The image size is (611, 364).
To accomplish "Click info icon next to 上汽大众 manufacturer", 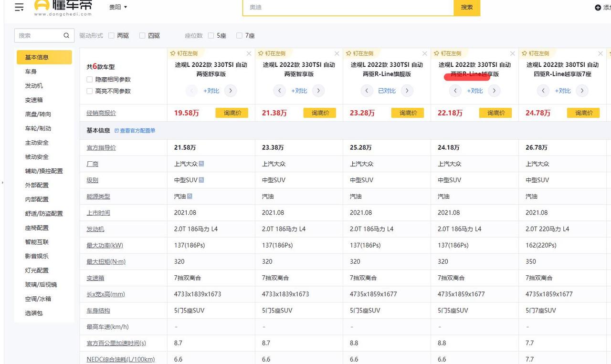I will click(x=201, y=164).
